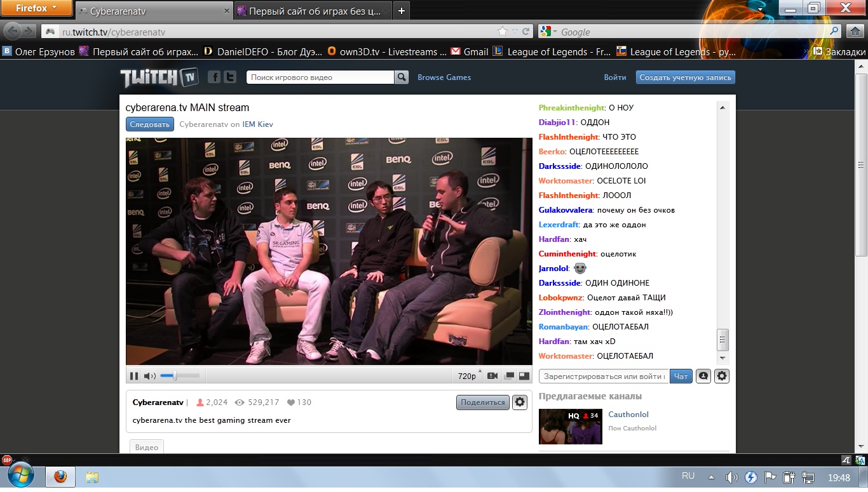This screenshot has width=868, height=492.
Task: Open the search engine selector dropdown
Action: pos(548,32)
